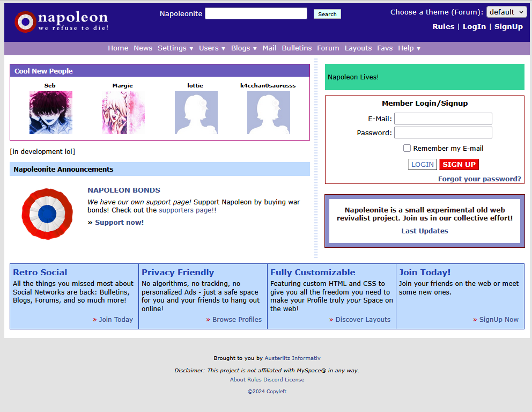Image resolution: width=532 pixels, height=412 pixels.
Task: Open the About footer link
Action: [x=238, y=379]
